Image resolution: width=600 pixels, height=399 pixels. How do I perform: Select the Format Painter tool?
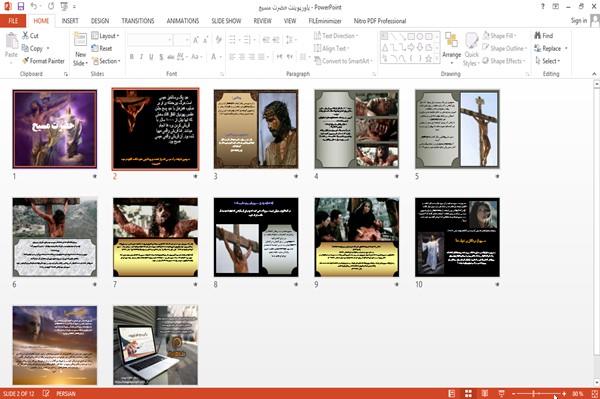pyautogui.click(x=43, y=61)
